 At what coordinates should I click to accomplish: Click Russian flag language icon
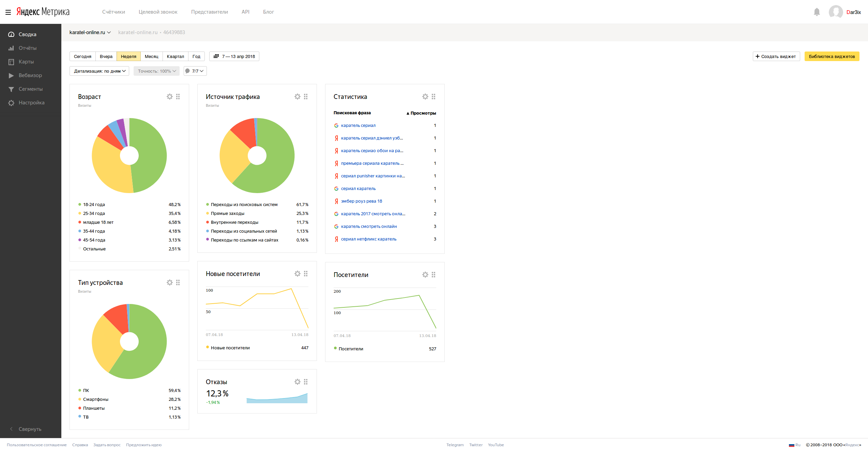[x=791, y=445]
